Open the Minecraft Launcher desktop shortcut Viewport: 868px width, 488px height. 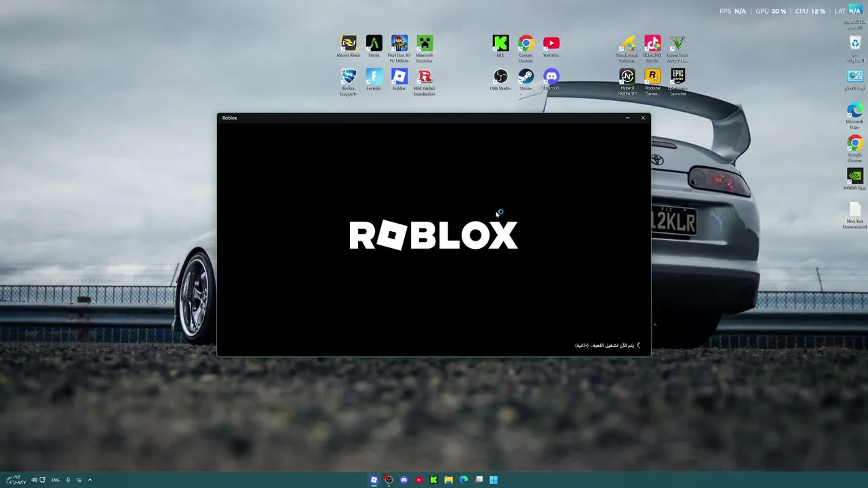[x=425, y=49]
